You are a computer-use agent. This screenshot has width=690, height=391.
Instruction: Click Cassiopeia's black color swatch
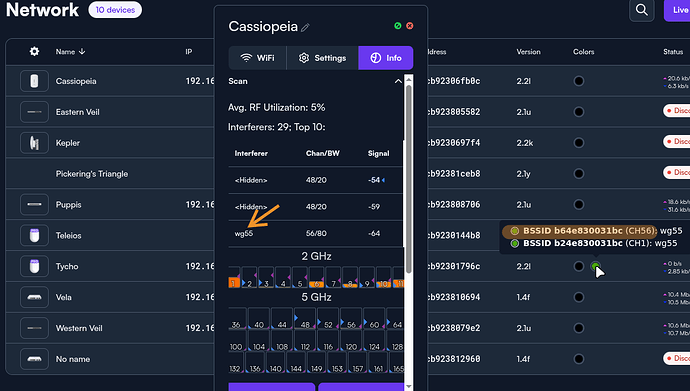[579, 81]
